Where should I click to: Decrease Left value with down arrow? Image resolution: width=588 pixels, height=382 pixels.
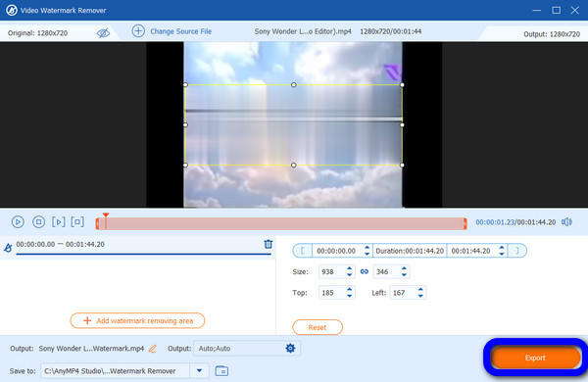[420, 296]
